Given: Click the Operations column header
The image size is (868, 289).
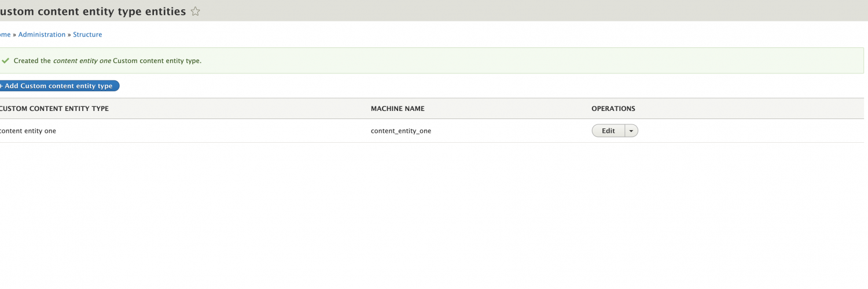Looking at the screenshot, I should tap(613, 109).
